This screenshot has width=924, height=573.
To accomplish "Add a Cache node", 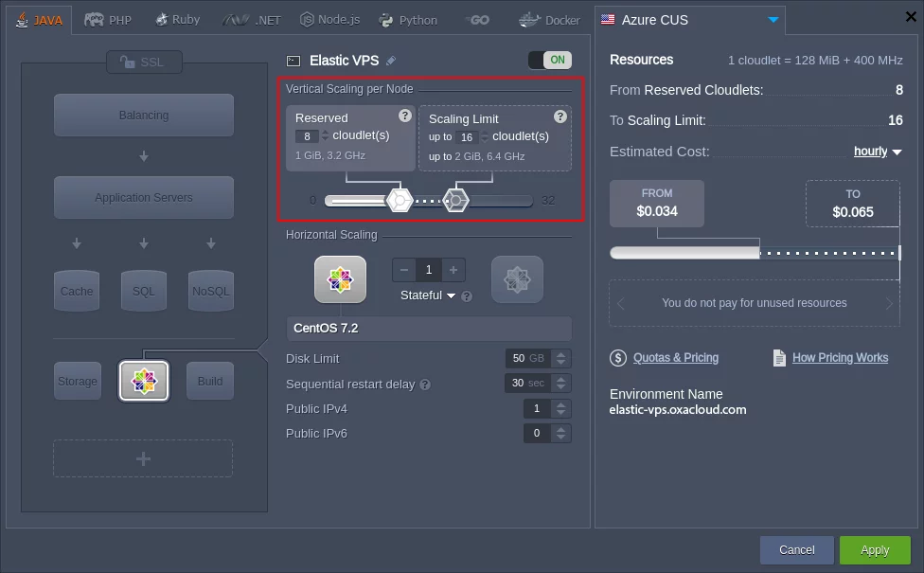I will tap(77, 291).
